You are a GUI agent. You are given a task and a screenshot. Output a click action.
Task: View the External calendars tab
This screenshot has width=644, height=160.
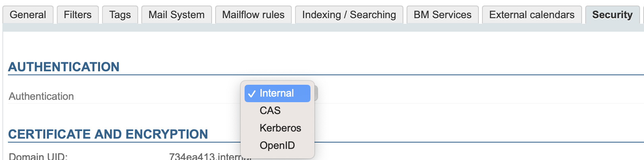[532, 15]
